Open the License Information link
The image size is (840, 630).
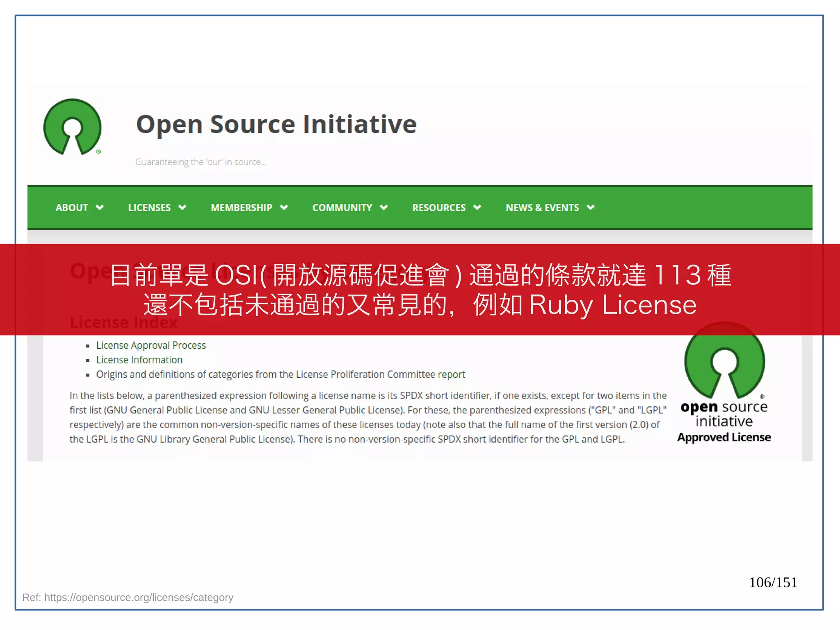point(139,360)
